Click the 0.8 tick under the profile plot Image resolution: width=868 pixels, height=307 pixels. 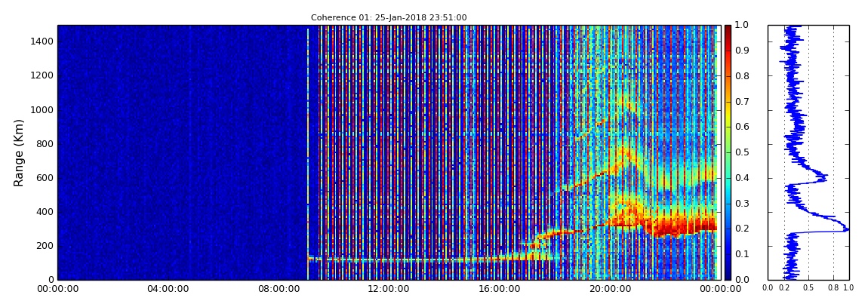point(834,288)
